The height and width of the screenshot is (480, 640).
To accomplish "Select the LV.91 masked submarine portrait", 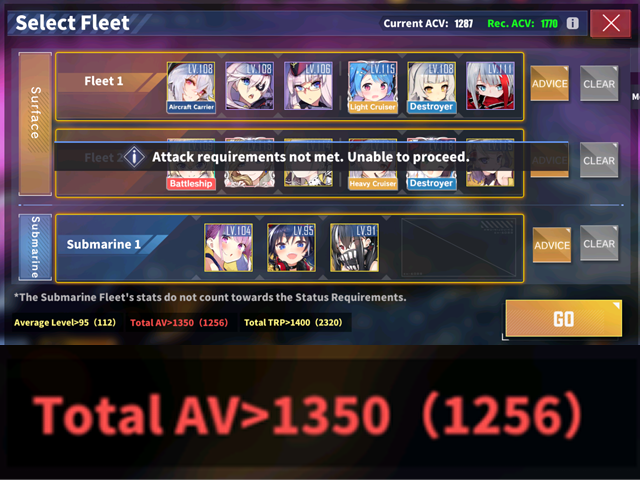I will pos(354,247).
